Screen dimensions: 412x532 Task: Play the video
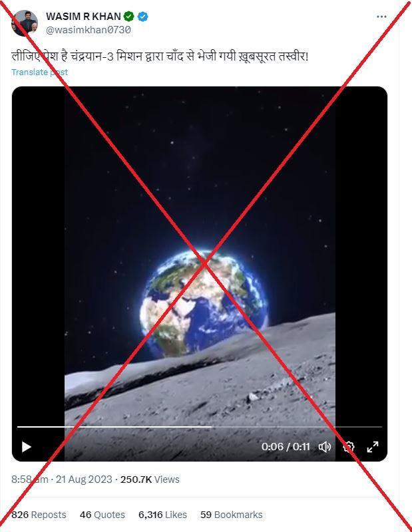coord(27,446)
